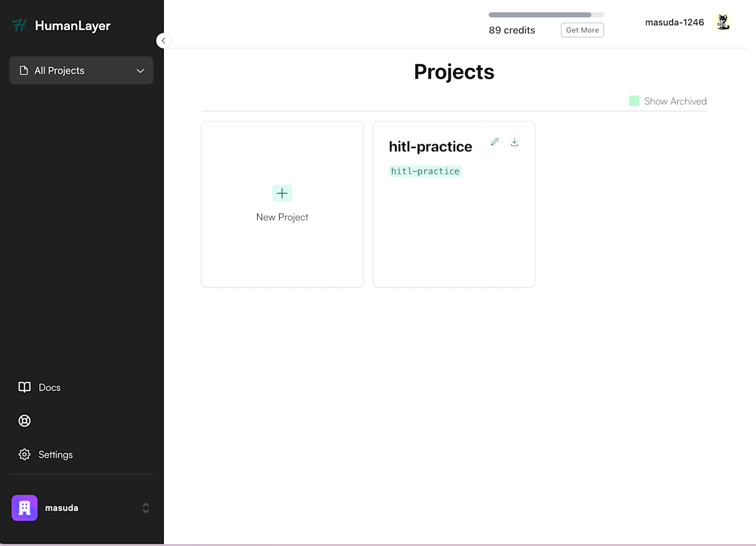Collapse the sidebar with the arrow button
The image size is (756, 546).
[x=163, y=40]
